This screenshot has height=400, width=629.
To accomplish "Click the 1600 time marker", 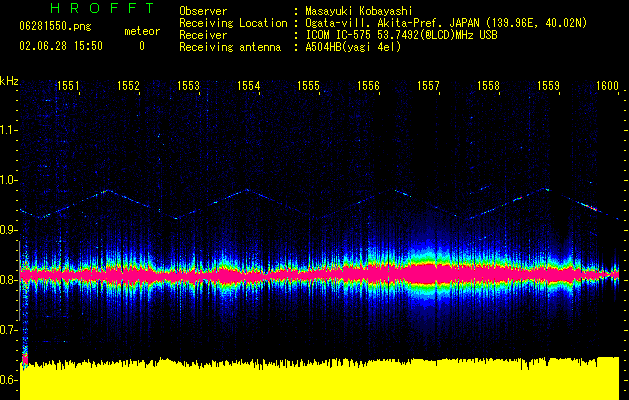I will (x=607, y=86).
